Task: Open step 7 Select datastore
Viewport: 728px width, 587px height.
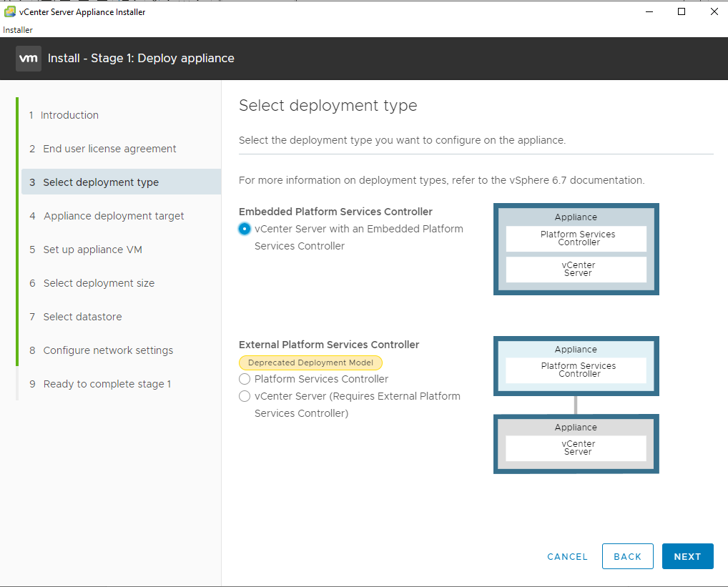Action: point(76,317)
